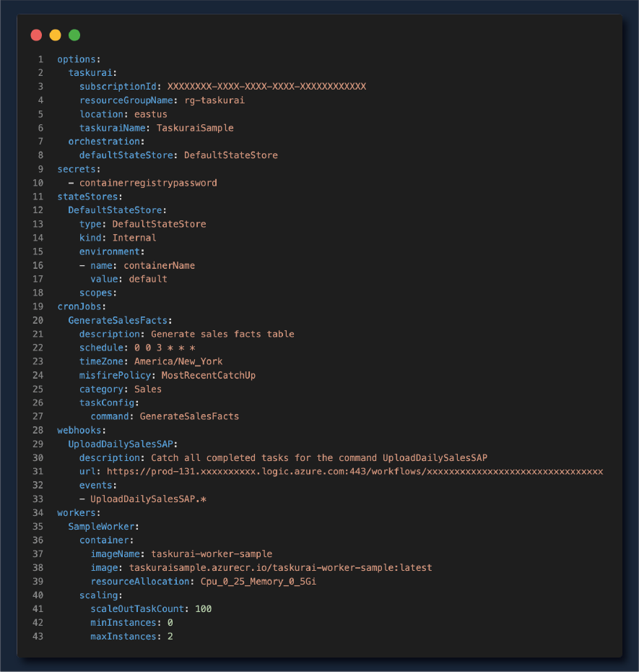This screenshot has width=639, height=672.
Task: Select the value 'TaskuraiSample'
Action: (195, 128)
